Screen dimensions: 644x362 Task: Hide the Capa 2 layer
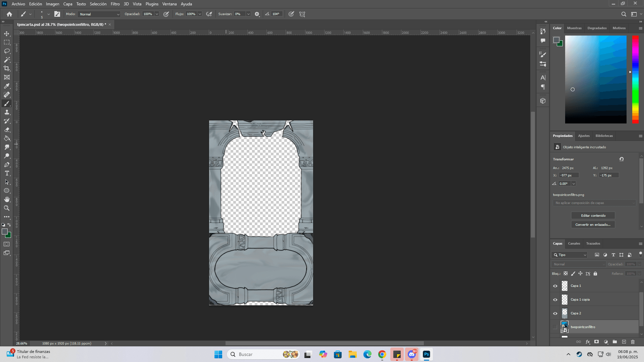pyautogui.click(x=555, y=313)
